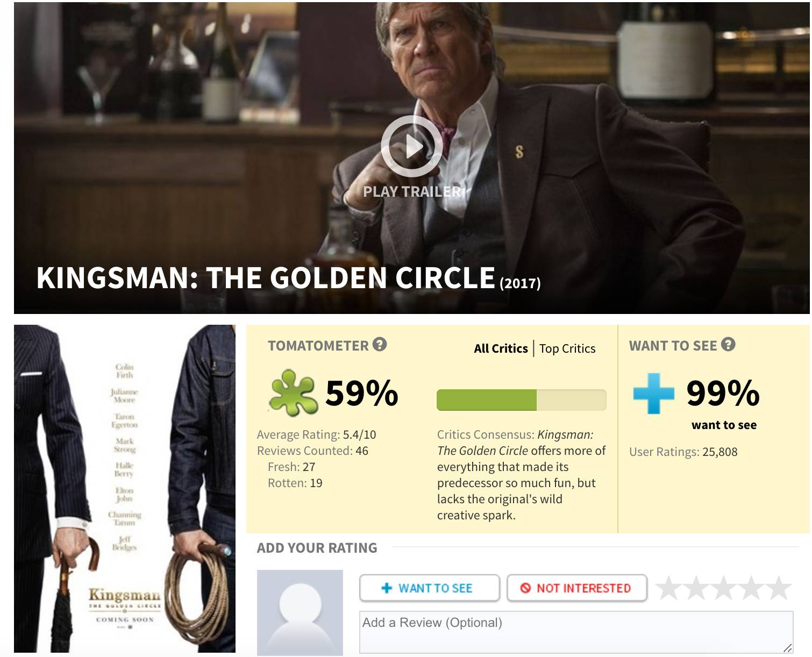Screen dimensions: 812x657
Task: Click the user avatar placeholder image
Action: [x=300, y=612]
